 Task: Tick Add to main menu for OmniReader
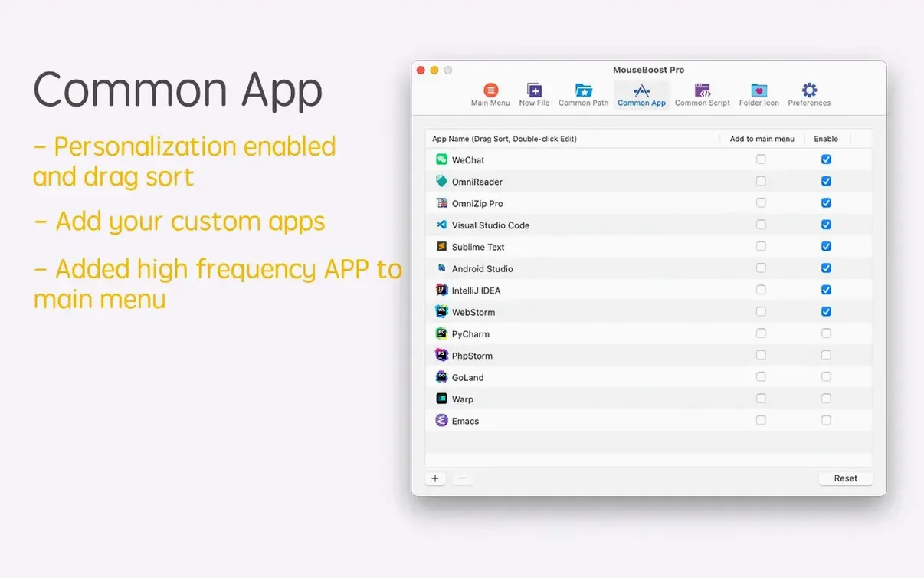click(x=761, y=181)
